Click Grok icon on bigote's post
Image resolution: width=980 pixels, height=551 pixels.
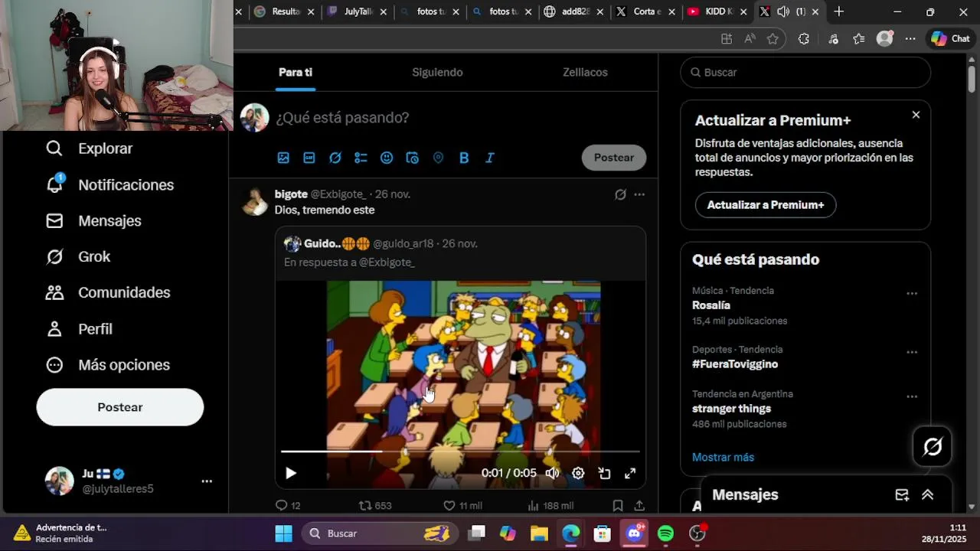[x=620, y=194]
